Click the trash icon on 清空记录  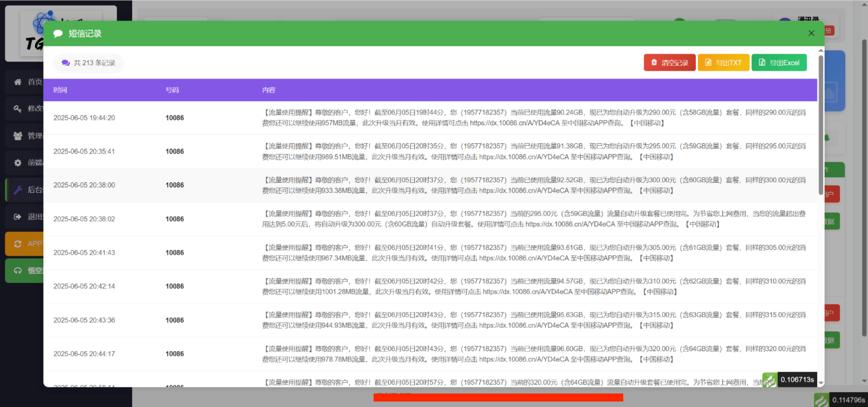click(654, 62)
